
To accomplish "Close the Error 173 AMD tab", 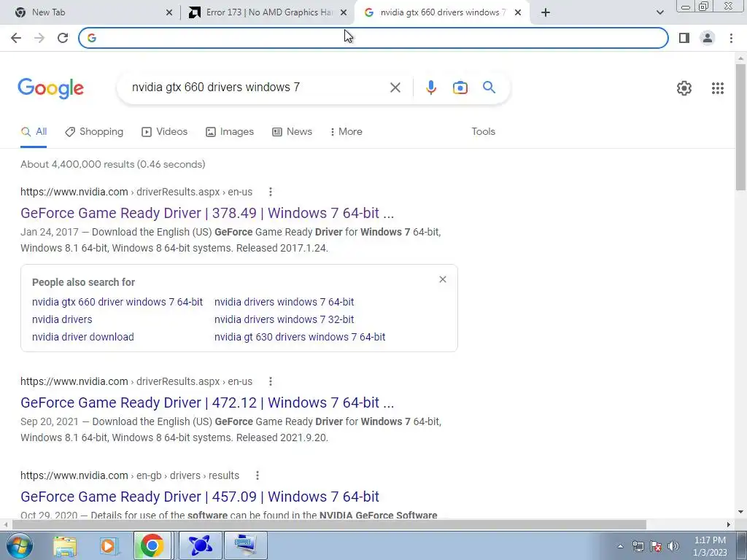I will [344, 13].
